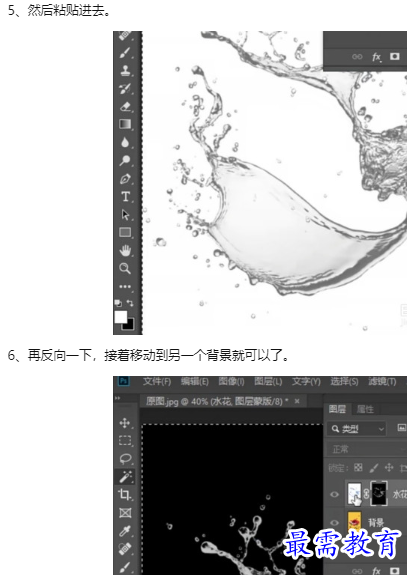Switch to the 图层 panel tab
407x575 pixels.
[x=337, y=409]
